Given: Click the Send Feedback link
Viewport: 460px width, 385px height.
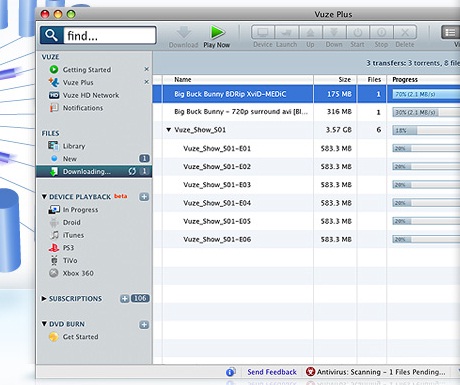Looking at the screenshot, I should [x=272, y=372].
